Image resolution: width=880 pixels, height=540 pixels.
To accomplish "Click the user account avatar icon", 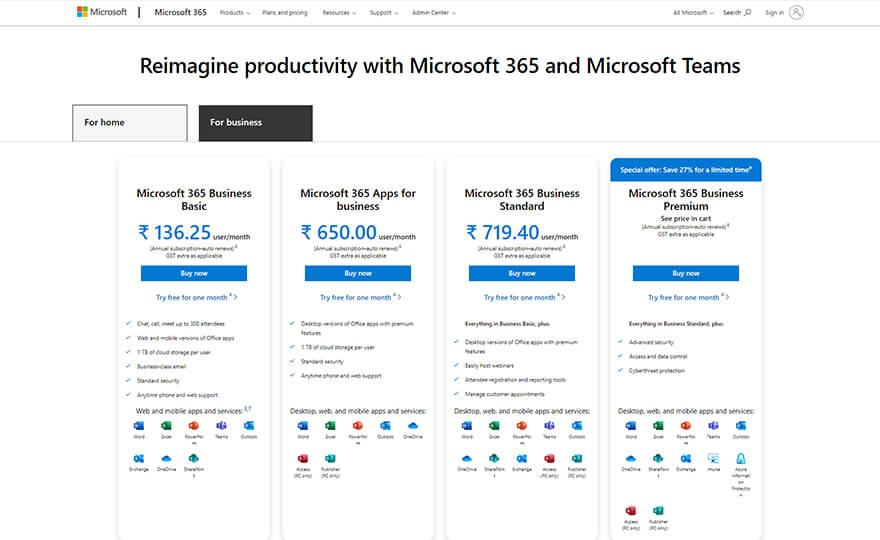I will pyautogui.click(x=796, y=12).
